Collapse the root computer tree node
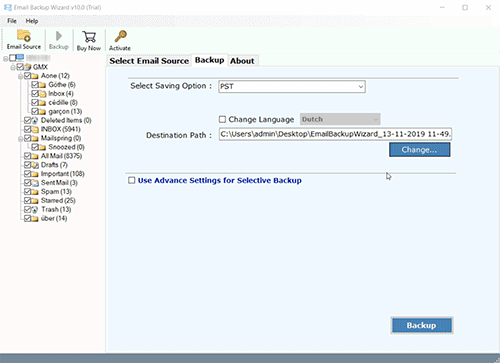500x363 pixels. tap(5, 59)
